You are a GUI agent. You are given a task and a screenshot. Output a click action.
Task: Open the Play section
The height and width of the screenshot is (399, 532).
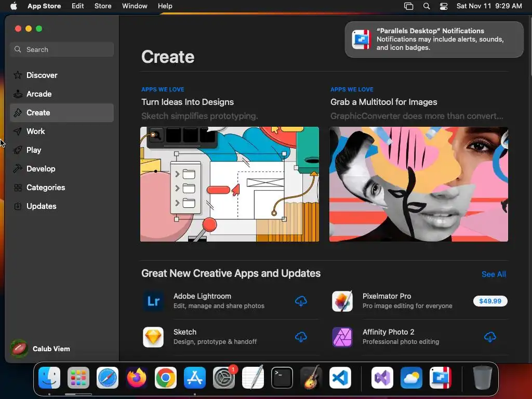62,150
